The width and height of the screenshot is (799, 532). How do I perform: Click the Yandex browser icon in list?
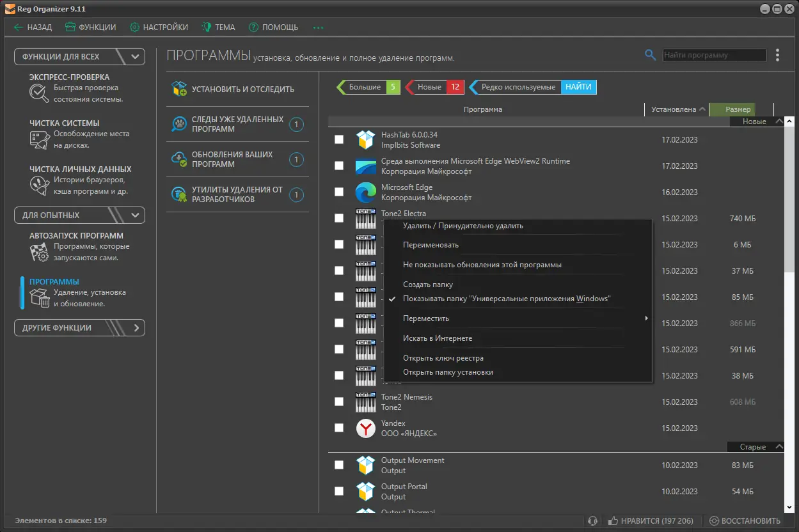pos(365,428)
